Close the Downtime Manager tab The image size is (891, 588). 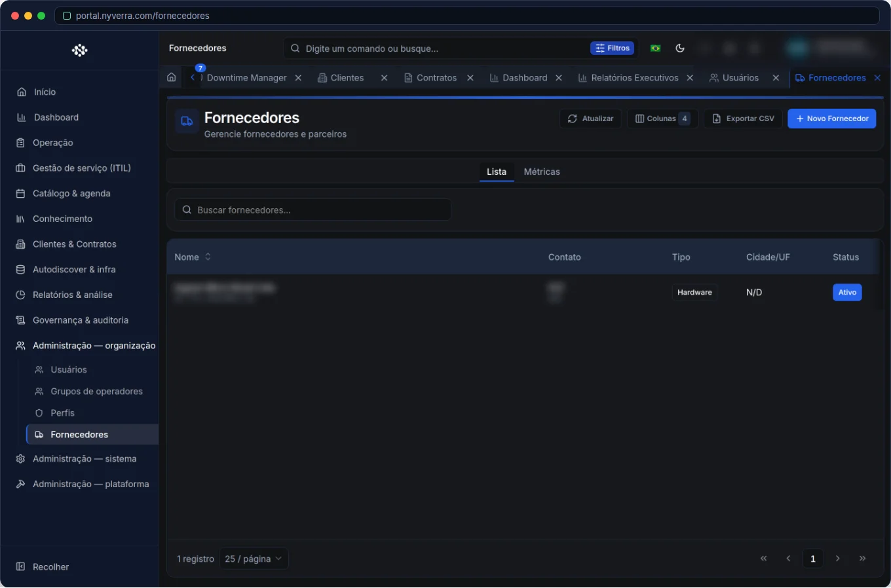pyautogui.click(x=298, y=78)
